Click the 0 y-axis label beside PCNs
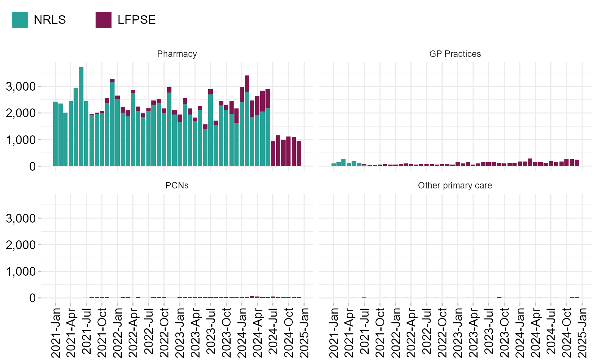 (33, 298)
